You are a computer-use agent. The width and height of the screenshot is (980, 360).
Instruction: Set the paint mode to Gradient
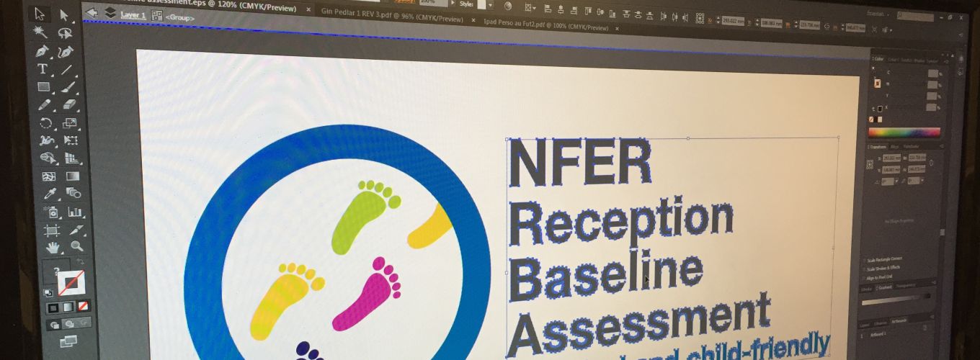click(69, 307)
